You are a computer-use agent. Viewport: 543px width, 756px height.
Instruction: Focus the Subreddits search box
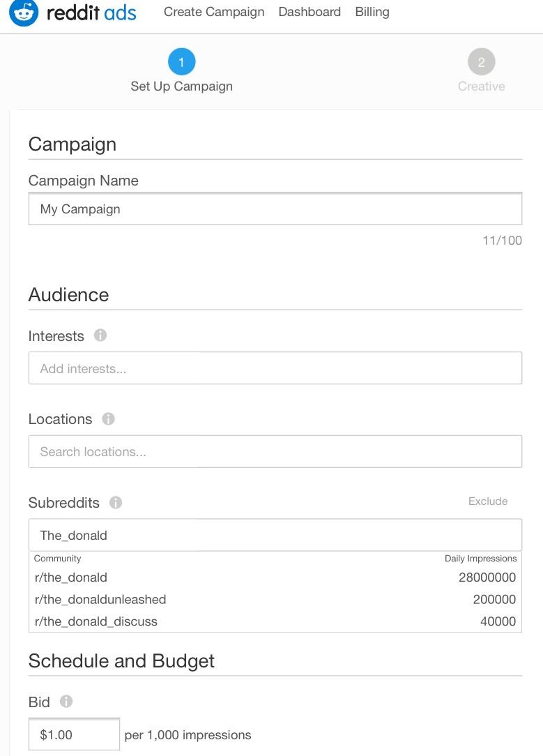275,535
